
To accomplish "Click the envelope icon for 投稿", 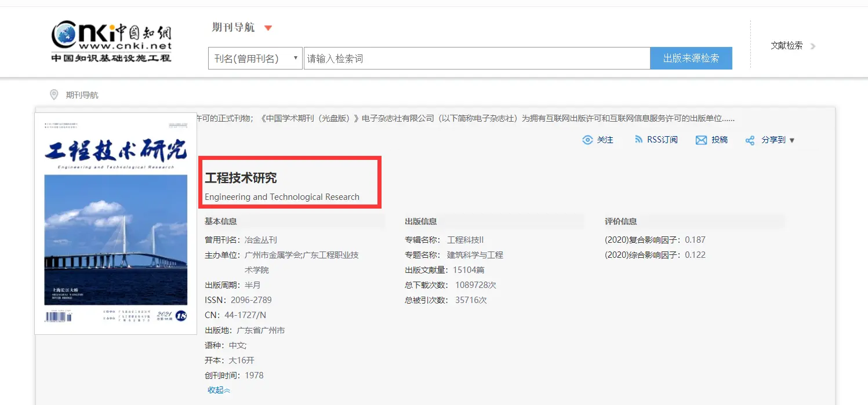I will tap(701, 140).
